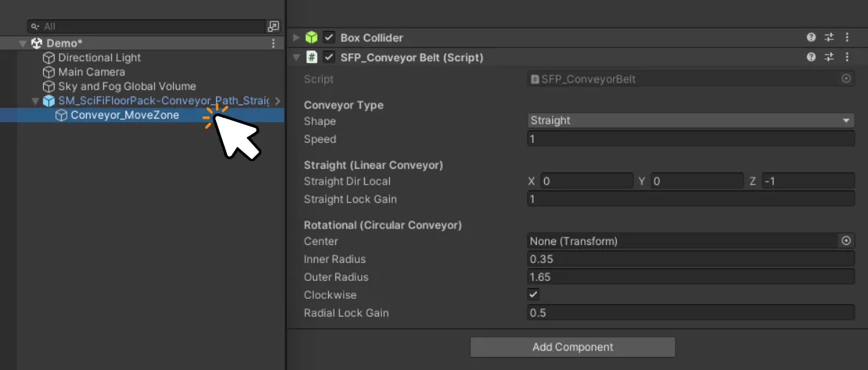Click the Center property label
The image size is (868, 370).
point(321,241)
